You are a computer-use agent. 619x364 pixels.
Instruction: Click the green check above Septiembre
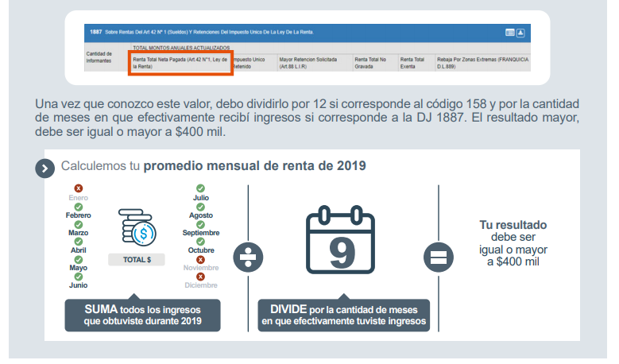tap(200, 224)
